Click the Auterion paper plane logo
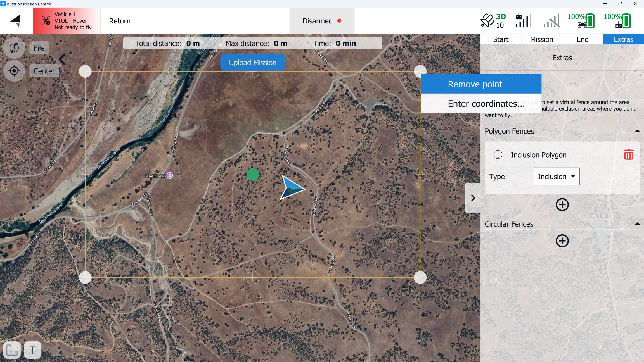Viewport: 644px width, 362px height. [16, 21]
